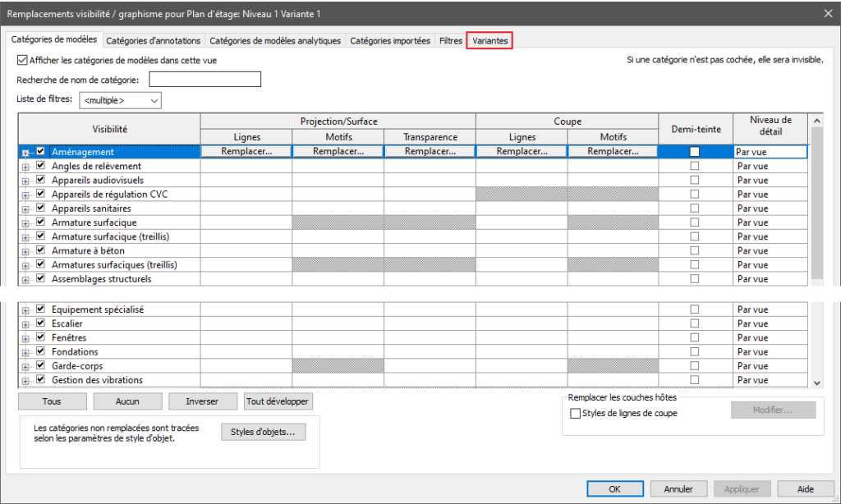Click the Tous button
841x504 pixels.
point(52,401)
